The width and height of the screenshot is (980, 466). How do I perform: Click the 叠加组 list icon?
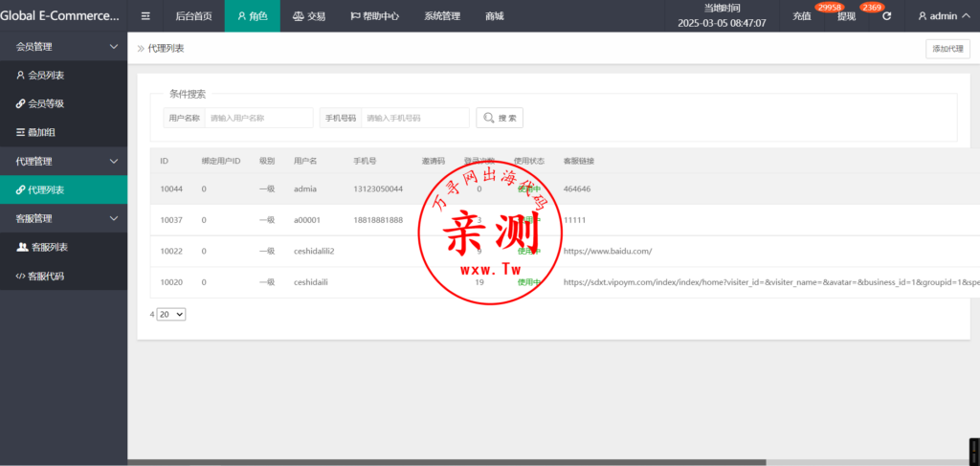click(21, 132)
